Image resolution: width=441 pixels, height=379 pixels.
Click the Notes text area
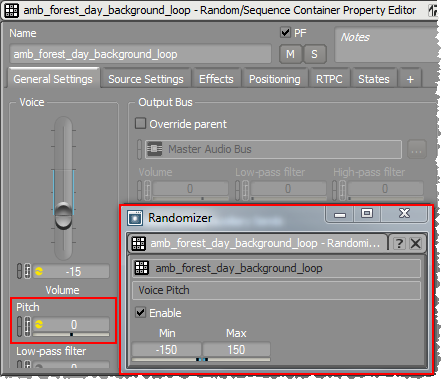pos(386,45)
